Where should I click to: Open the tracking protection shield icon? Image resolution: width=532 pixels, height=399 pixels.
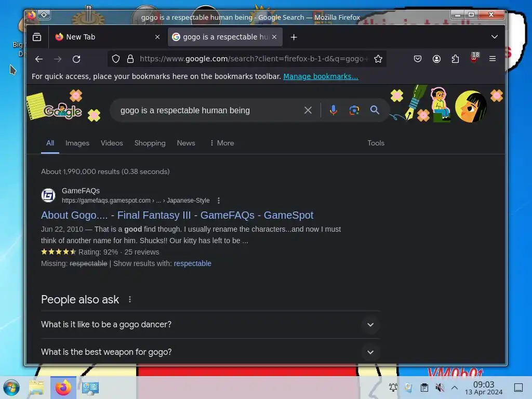coord(116,59)
